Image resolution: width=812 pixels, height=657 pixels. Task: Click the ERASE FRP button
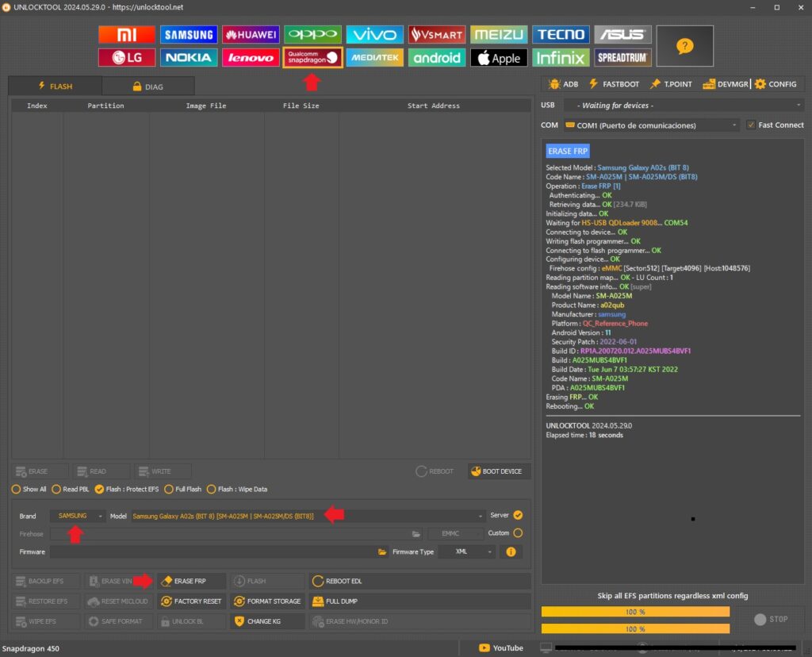point(191,581)
